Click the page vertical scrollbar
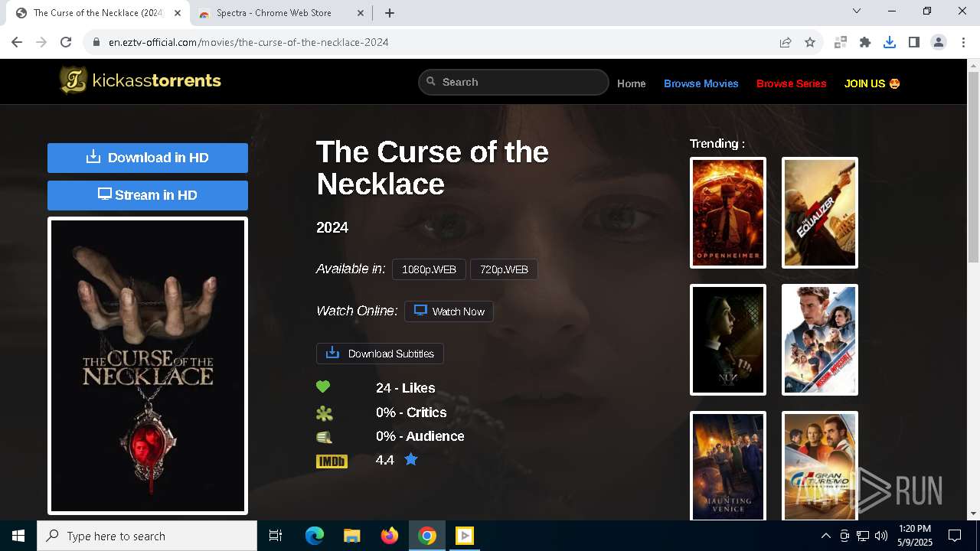Screen dimensions: 980x551 (x=973, y=168)
